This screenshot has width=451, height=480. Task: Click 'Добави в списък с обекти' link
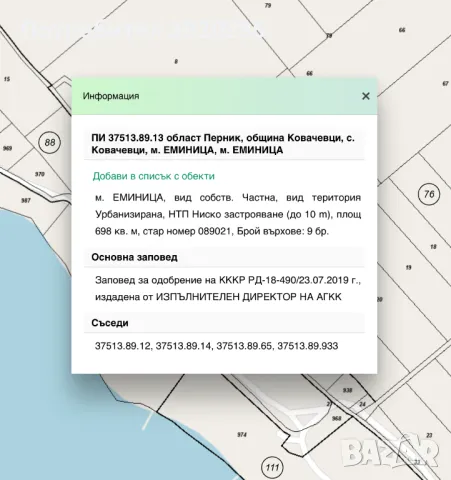[154, 176]
